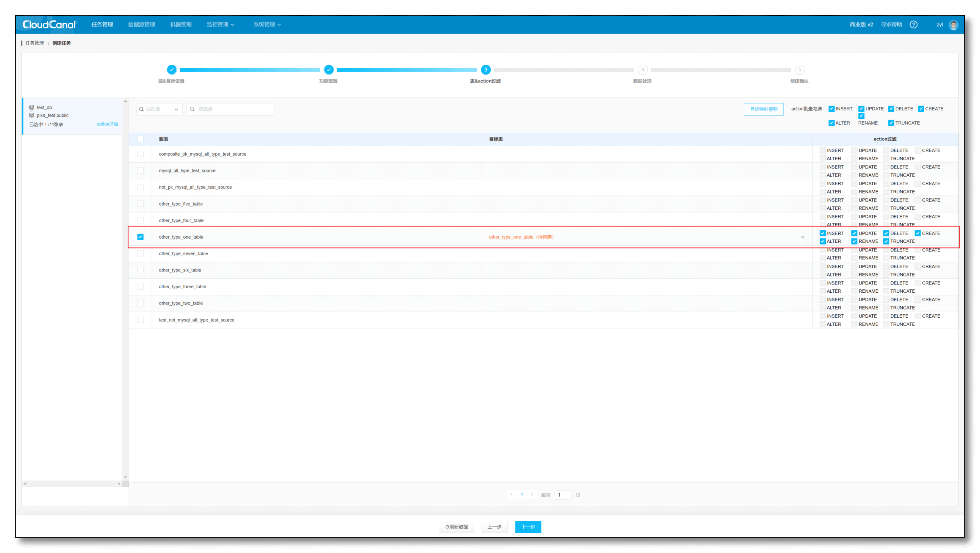Toggle batch ALTER action checkbox
This screenshot has width=980, height=553.
click(832, 123)
